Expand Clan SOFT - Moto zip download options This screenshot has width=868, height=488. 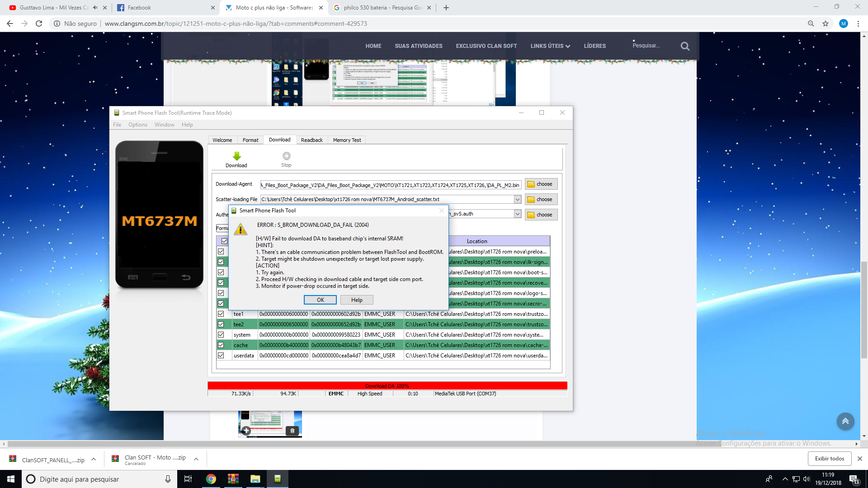coord(196,460)
